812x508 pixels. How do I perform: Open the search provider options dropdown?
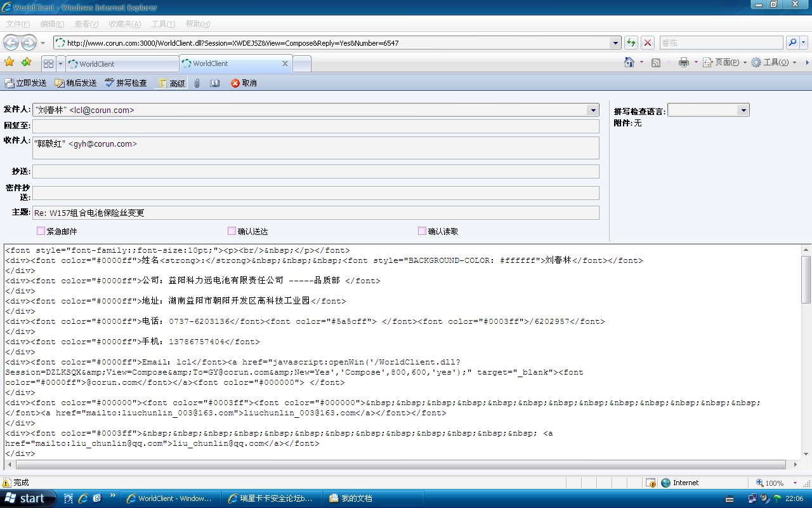pyautogui.click(x=804, y=43)
